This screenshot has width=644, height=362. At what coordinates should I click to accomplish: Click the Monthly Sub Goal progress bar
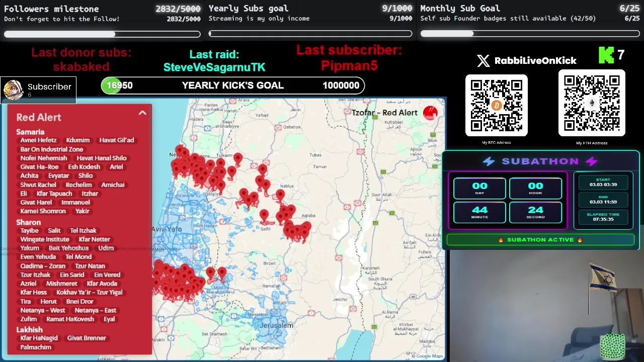coord(530,34)
